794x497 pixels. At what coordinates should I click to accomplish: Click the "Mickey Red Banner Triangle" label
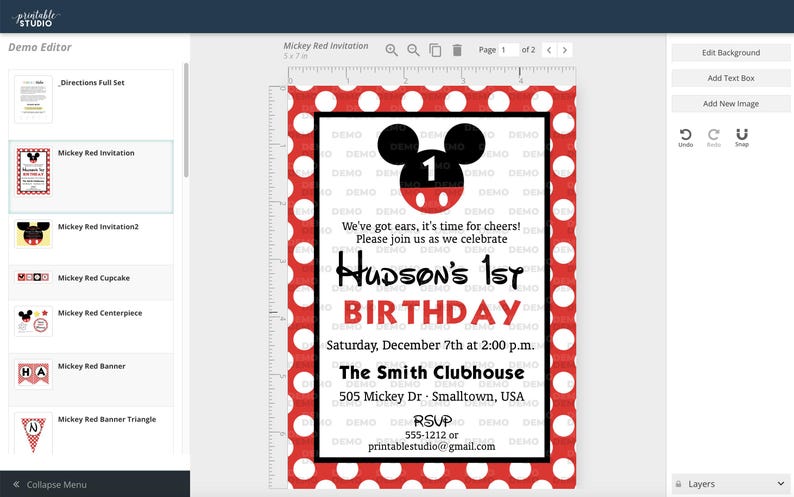coord(107,419)
